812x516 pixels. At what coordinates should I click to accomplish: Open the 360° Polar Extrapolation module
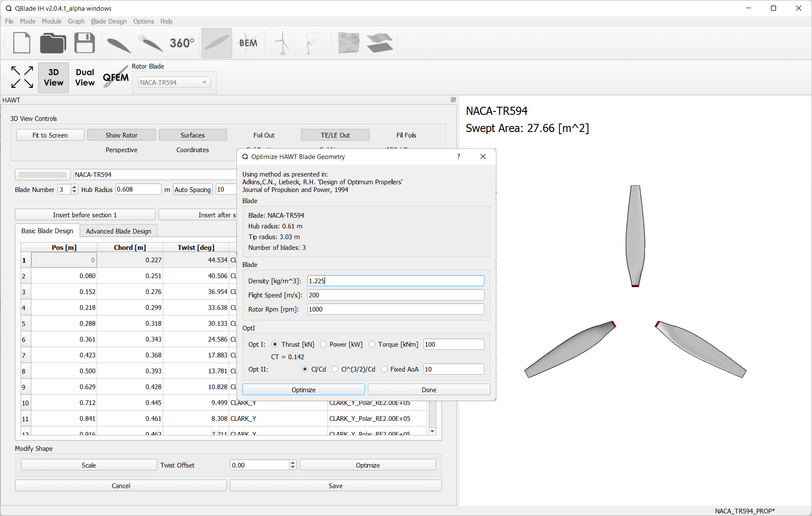(x=182, y=43)
